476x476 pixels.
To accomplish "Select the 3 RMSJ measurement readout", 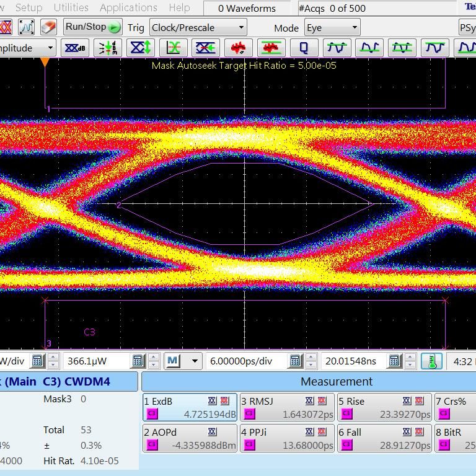I will (x=287, y=407).
